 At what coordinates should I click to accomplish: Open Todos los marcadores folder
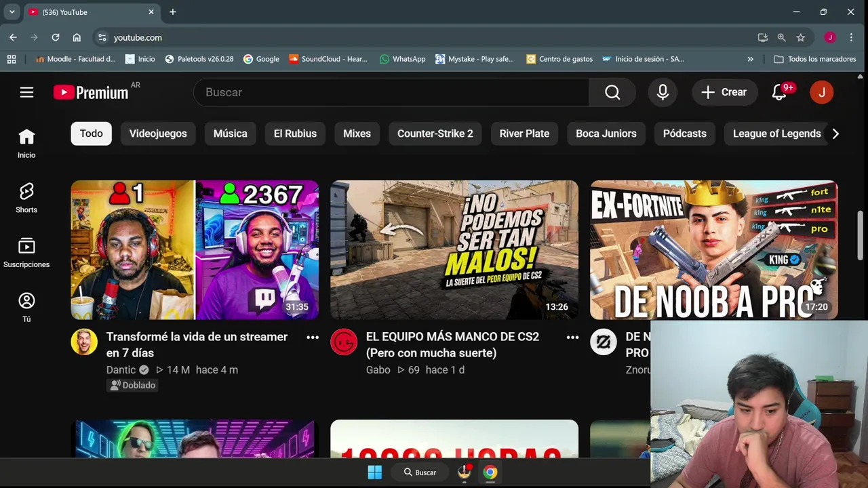815,59
